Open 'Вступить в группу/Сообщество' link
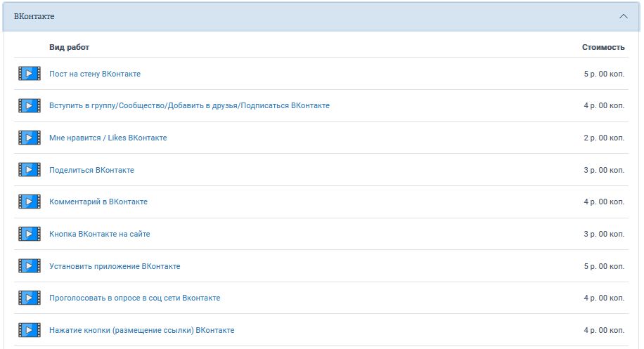Image resolution: width=644 pixels, height=349 pixels. [189, 106]
